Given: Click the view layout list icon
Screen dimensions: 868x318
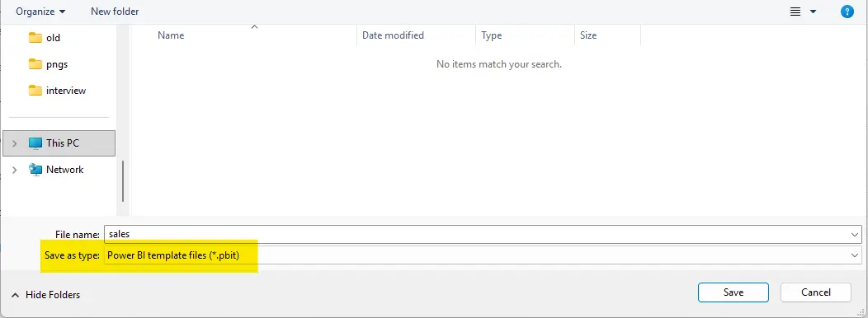Looking at the screenshot, I should coord(795,12).
